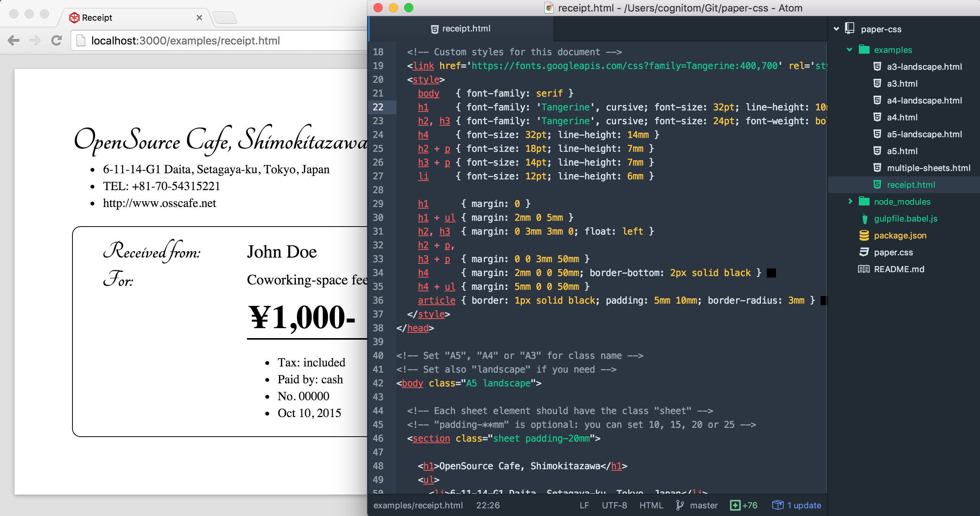
Task: Open a4-landscape.html file
Action: pyautogui.click(x=924, y=100)
